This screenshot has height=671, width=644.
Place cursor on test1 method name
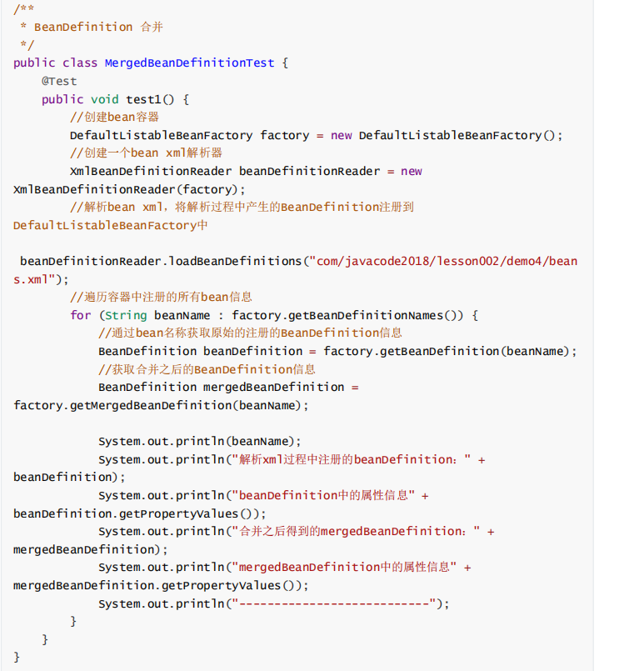(147, 99)
